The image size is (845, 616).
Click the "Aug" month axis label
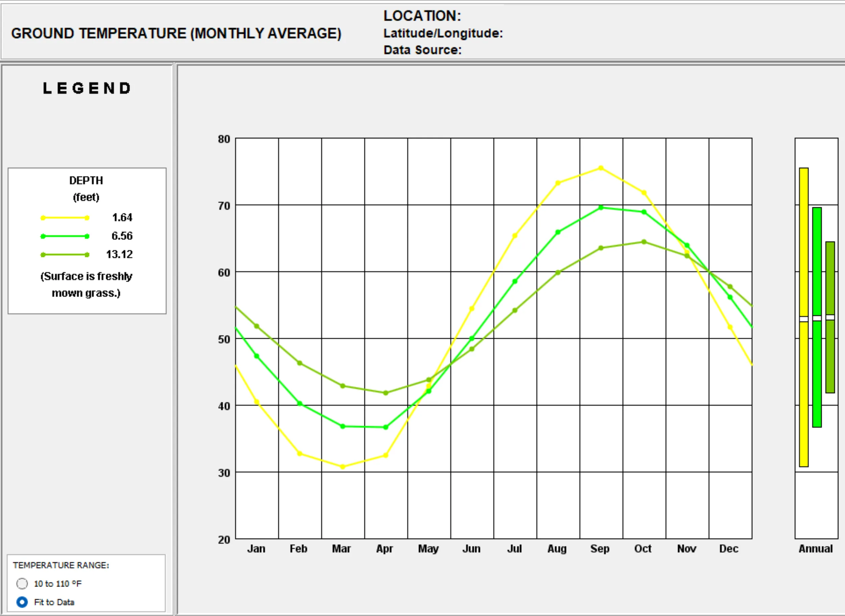(x=557, y=549)
